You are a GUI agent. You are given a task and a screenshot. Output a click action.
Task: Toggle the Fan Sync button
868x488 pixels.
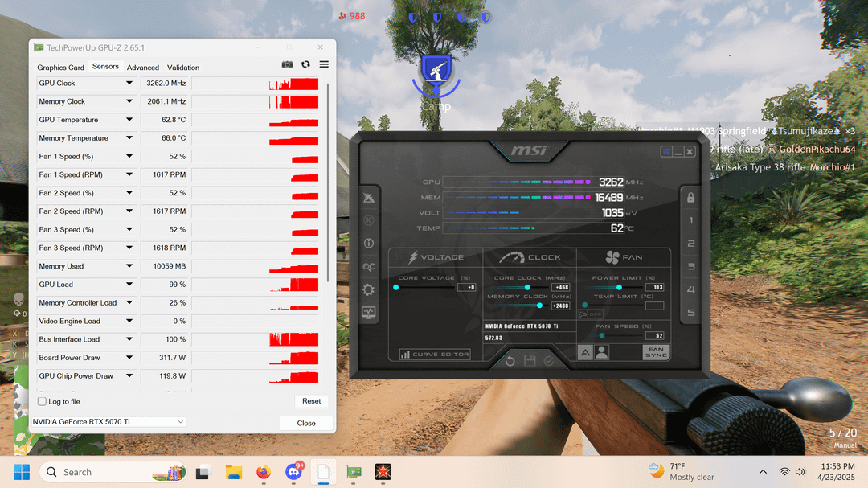656,352
